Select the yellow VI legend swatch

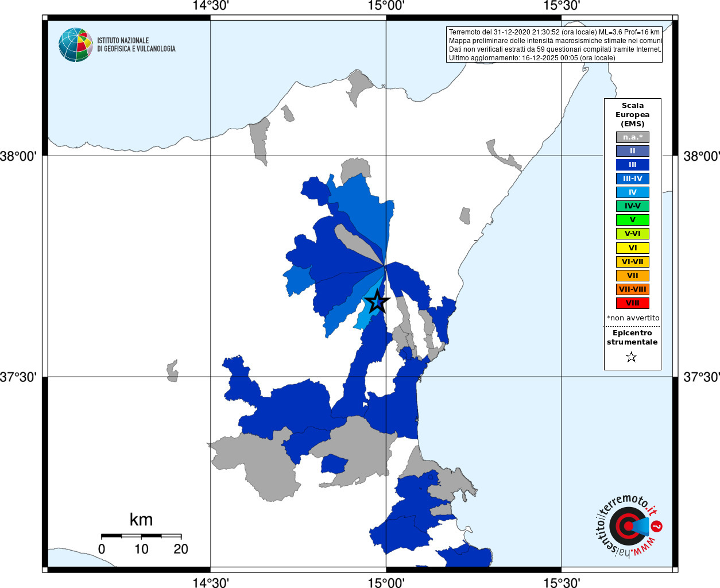click(x=633, y=248)
